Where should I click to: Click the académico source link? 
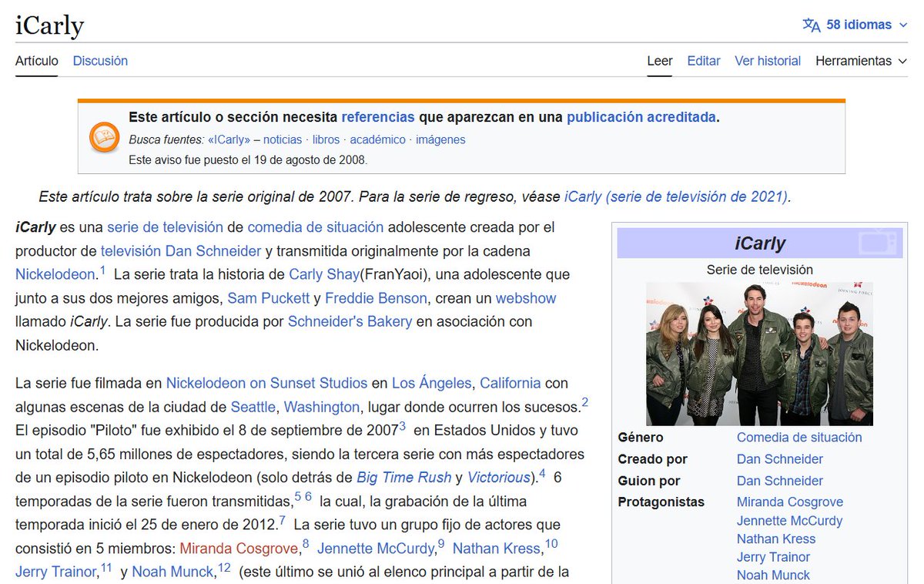377,139
